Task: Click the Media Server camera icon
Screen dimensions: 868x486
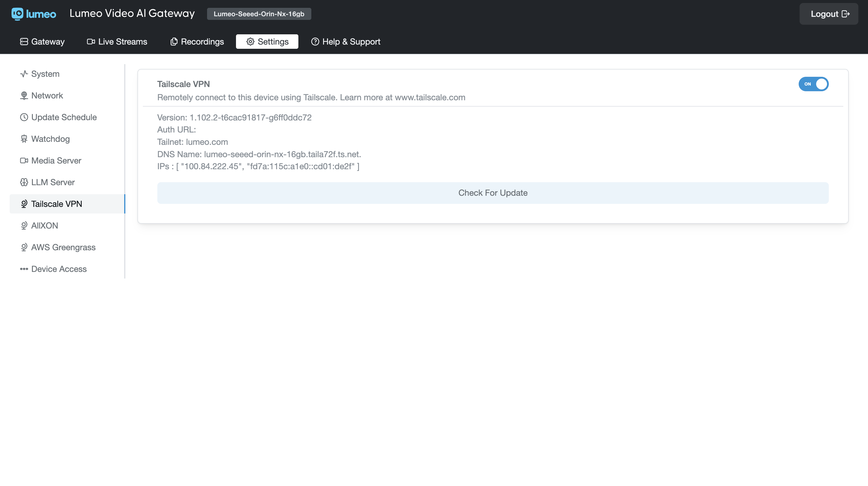Action: point(24,160)
